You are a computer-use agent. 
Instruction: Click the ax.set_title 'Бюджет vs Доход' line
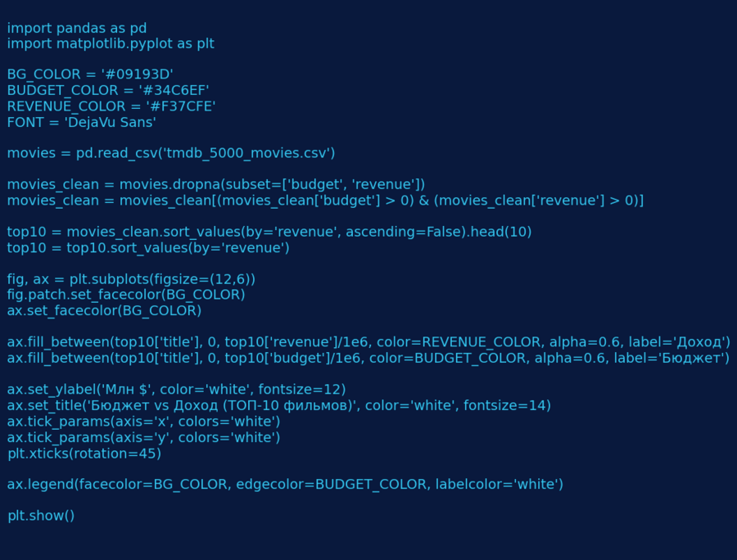278,406
